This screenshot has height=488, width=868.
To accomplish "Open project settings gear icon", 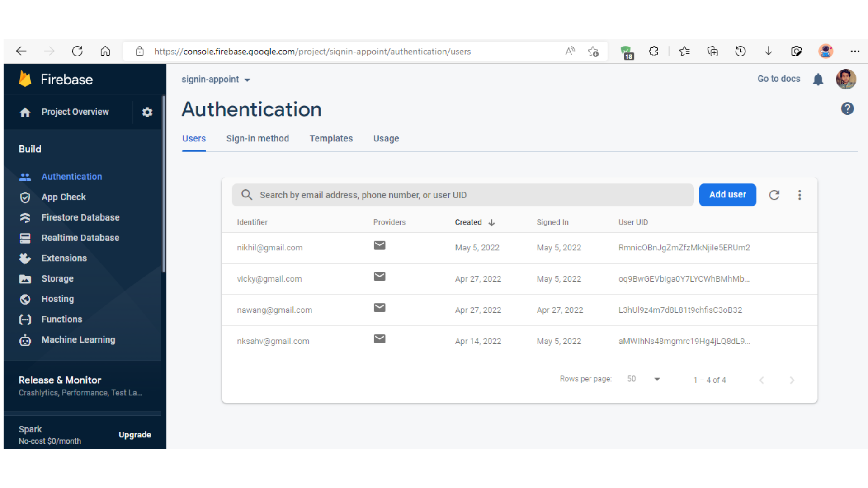I will (147, 112).
